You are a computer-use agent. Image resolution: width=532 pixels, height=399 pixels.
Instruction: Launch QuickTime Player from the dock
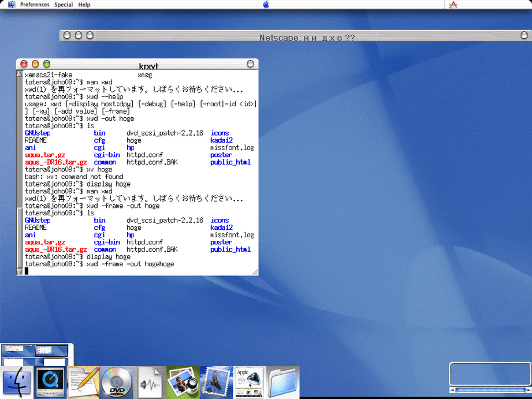50,382
